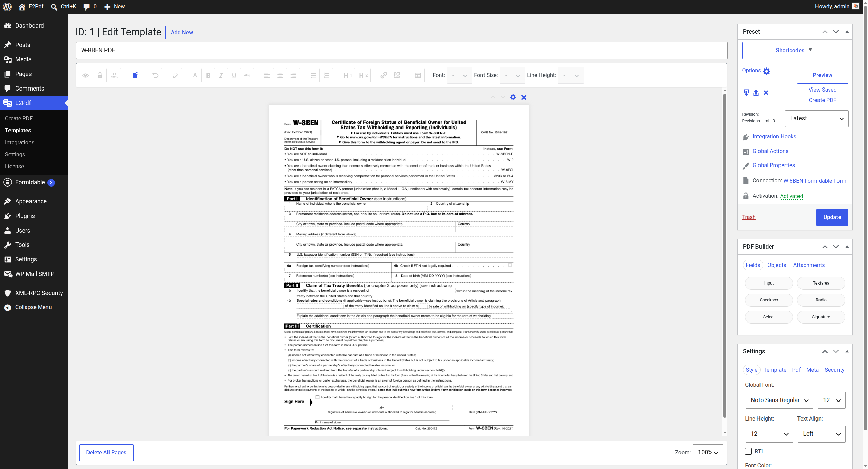Open the Security settings tab
This screenshot has height=469, width=868.
point(834,370)
